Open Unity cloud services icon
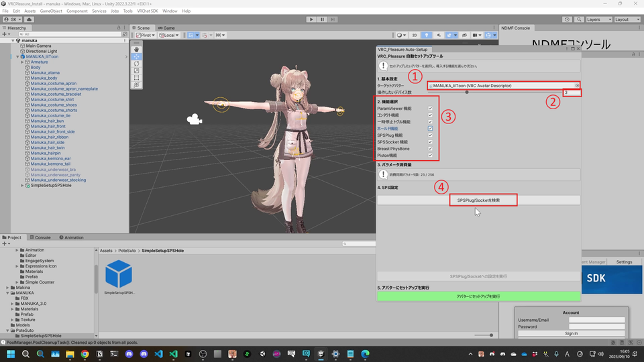644x362 pixels. 29,19
